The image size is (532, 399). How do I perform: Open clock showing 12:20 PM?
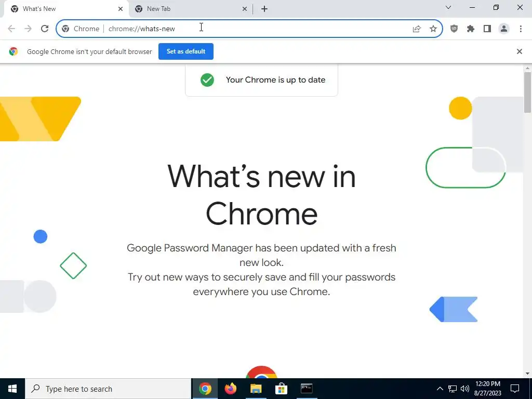click(487, 389)
